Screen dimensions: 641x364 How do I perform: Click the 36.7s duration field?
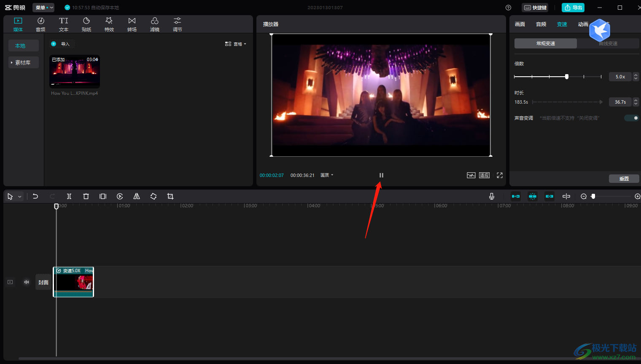620,102
